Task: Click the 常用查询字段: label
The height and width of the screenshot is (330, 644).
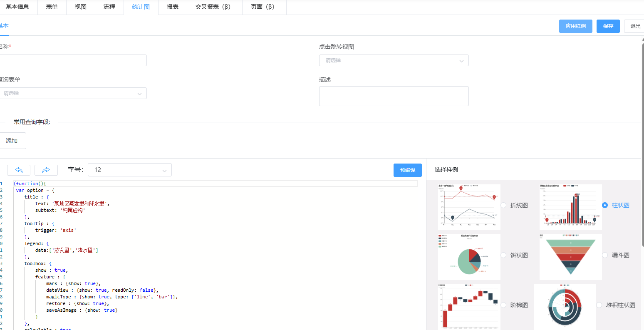Action: pos(32,122)
